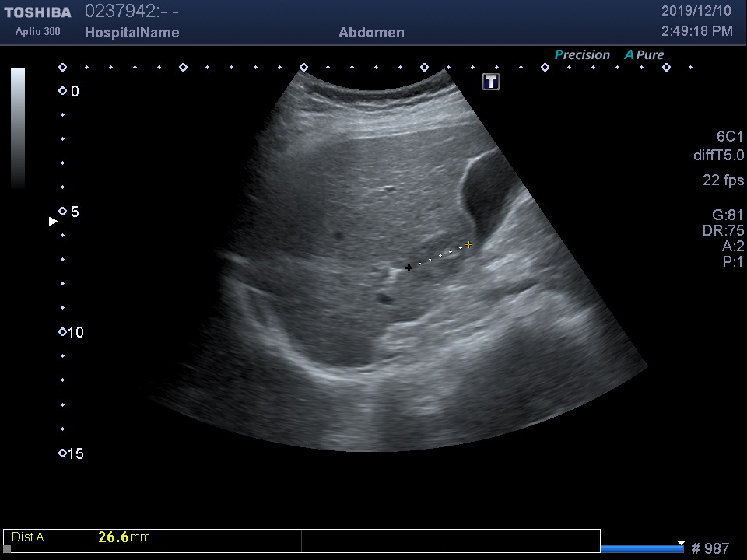Open the 6C1 transducer selection

(730, 136)
